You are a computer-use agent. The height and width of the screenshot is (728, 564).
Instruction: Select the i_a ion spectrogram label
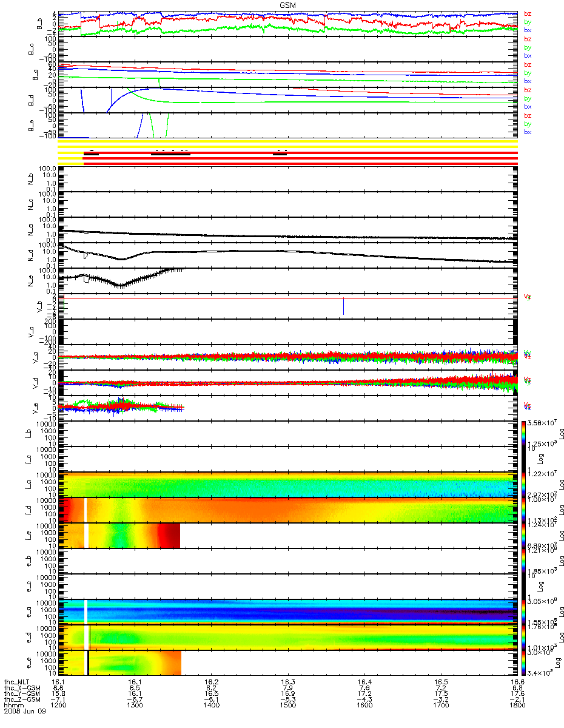pyautogui.click(x=28, y=485)
